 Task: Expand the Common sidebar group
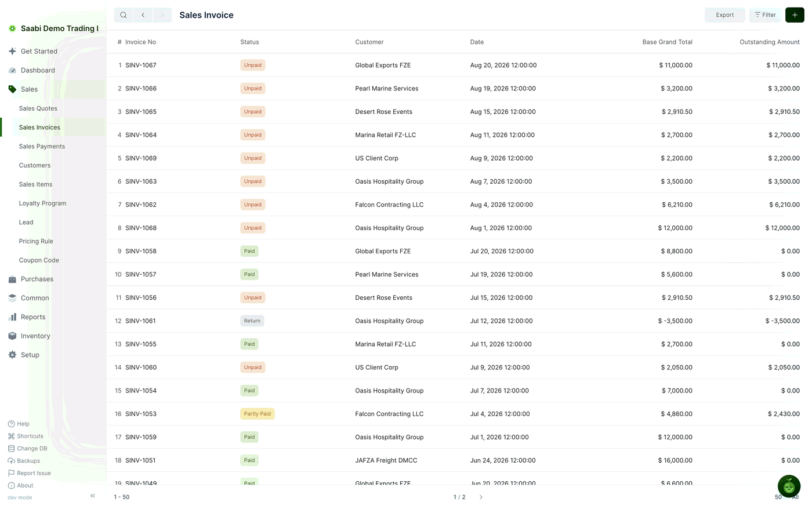click(35, 299)
